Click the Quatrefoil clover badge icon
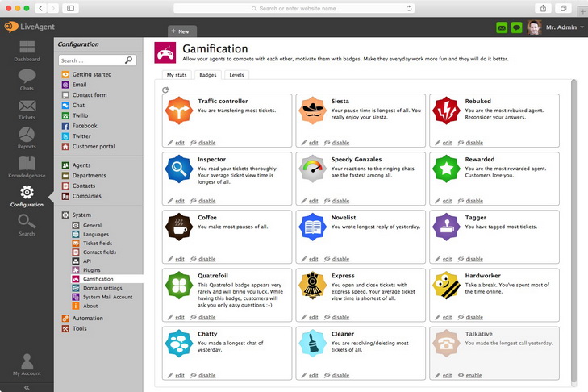The height and width of the screenshot is (392, 588). [179, 285]
